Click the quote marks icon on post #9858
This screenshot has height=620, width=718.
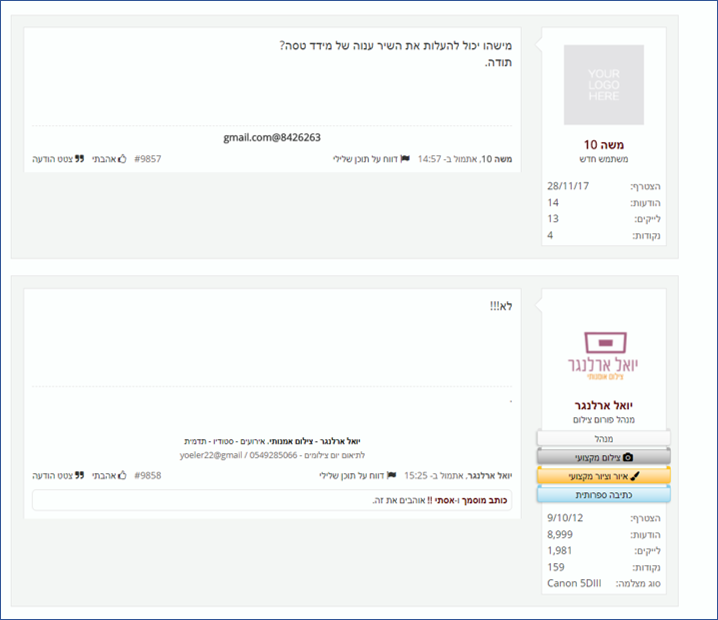[x=80, y=476]
